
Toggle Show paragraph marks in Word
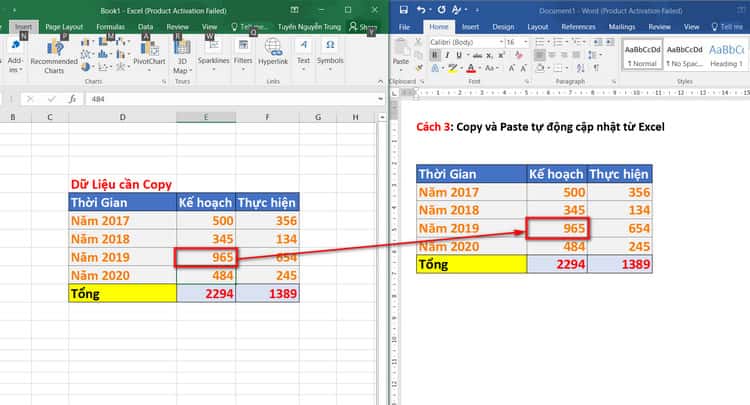596,68
